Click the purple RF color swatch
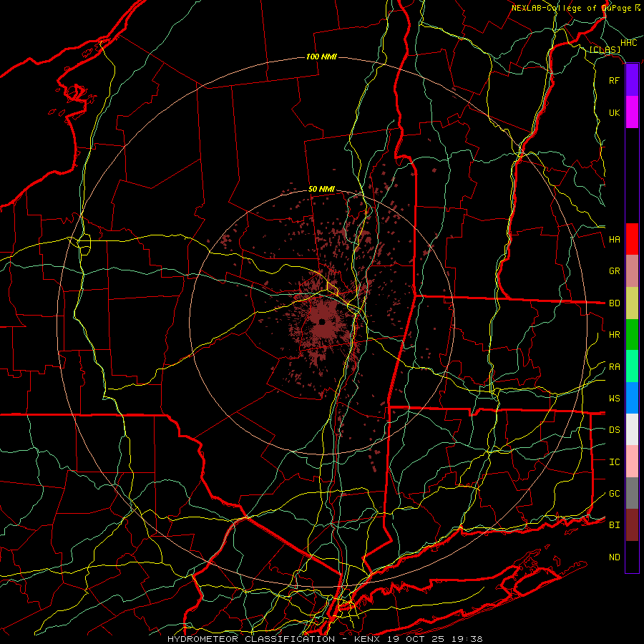This screenshot has width=644, height=644. (632, 80)
